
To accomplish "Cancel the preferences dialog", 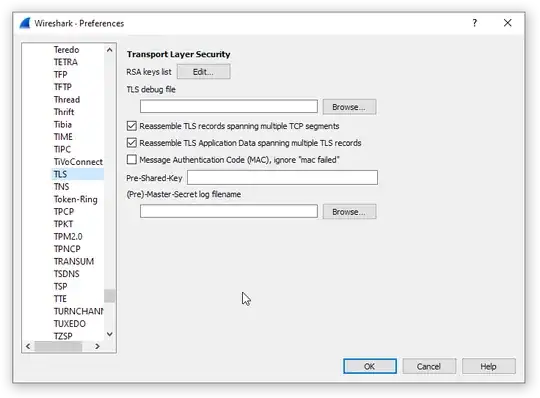I will (429, 366).
